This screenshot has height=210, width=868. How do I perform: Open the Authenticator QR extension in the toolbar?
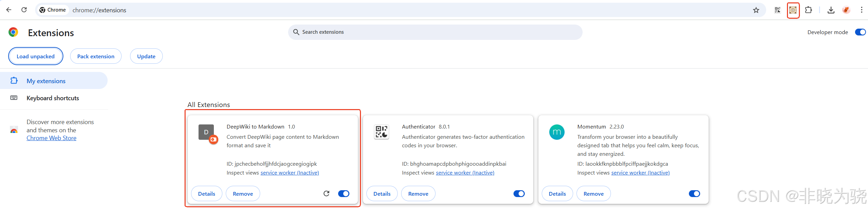[x=777, y=10]
